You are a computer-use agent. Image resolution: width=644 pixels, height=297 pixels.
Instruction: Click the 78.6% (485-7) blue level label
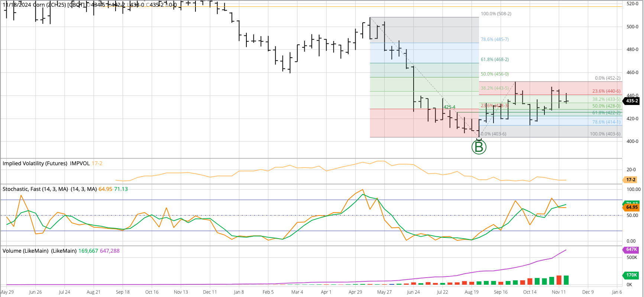pos(495,39)
